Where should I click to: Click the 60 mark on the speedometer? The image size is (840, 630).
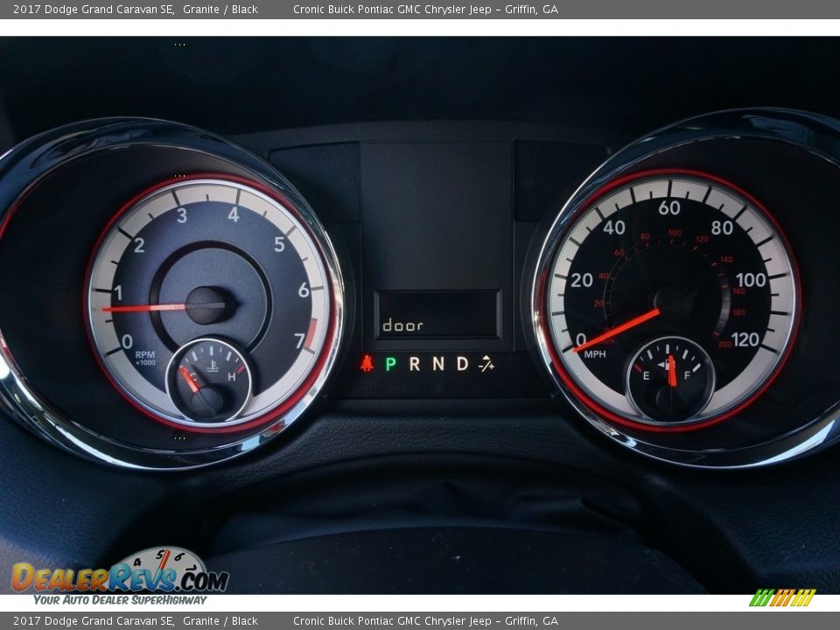[x=669, y=207]
